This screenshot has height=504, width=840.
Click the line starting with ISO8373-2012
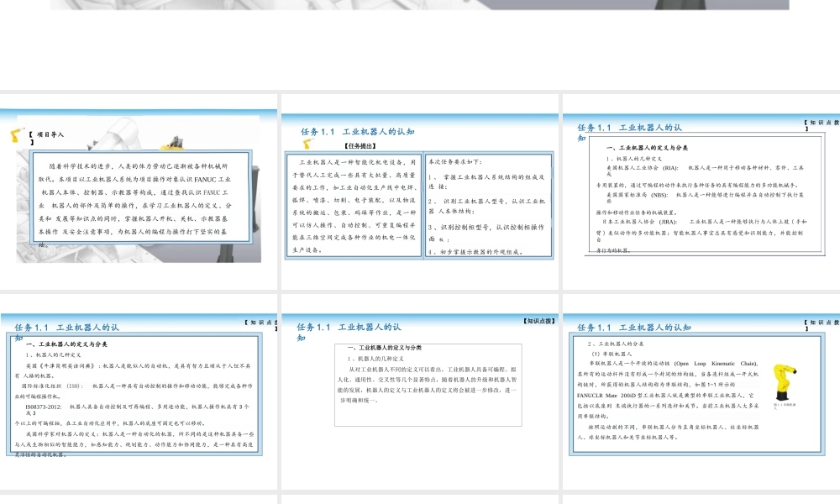pos(137,407)
